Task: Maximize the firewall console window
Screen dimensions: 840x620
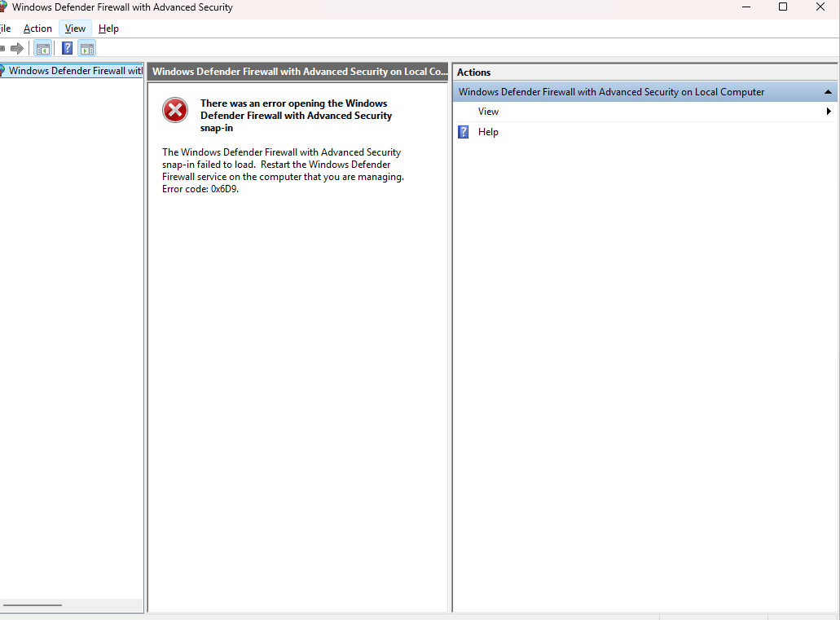Action: pos(783,7)
